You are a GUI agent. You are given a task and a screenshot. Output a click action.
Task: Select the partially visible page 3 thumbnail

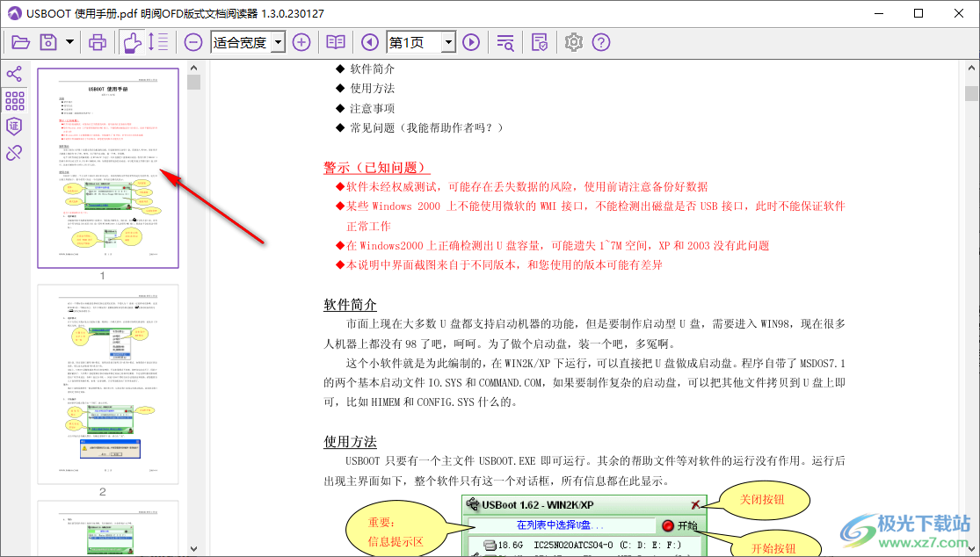108,528
